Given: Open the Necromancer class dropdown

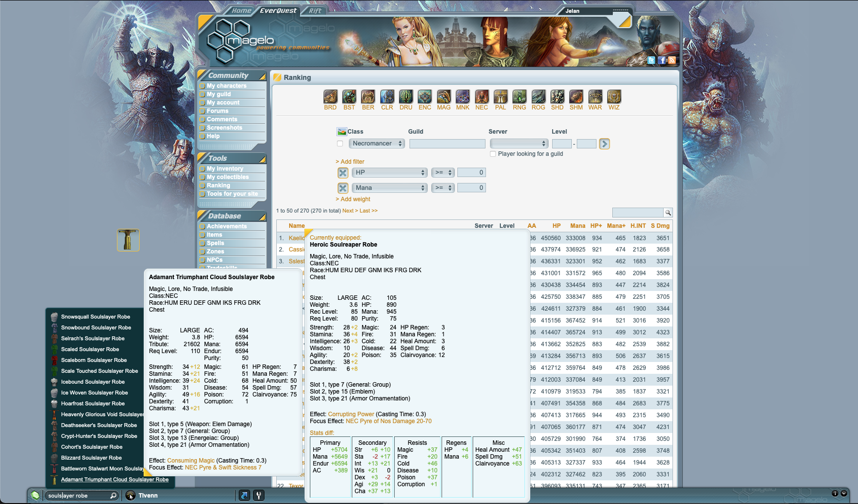Looking at the screenshot, I should point(376,143).
